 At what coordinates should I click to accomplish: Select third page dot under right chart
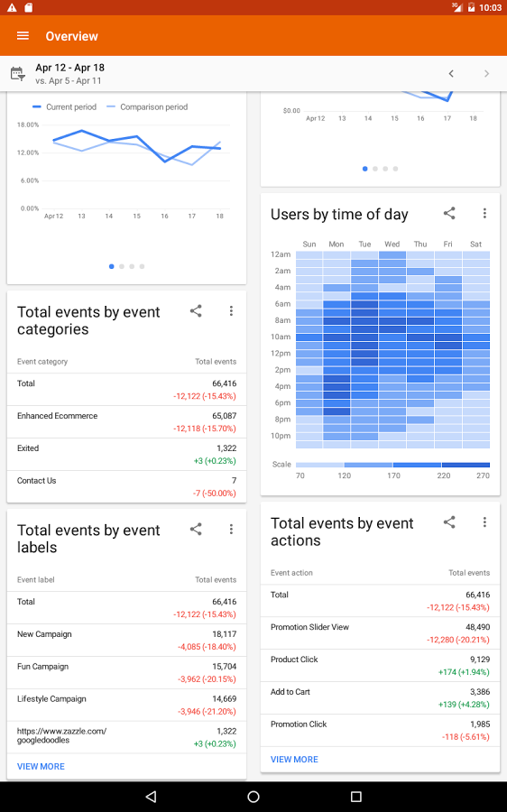click(385, 169)
